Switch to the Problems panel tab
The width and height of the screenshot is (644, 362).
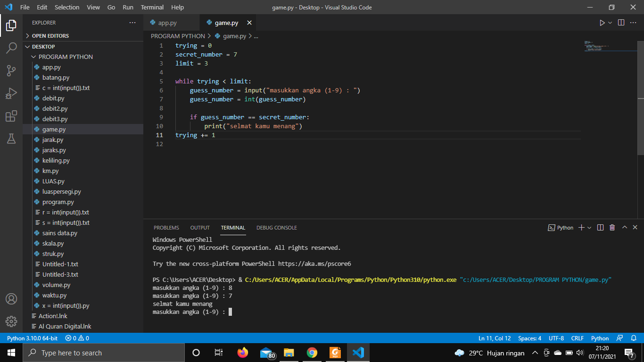pos(166,228)
